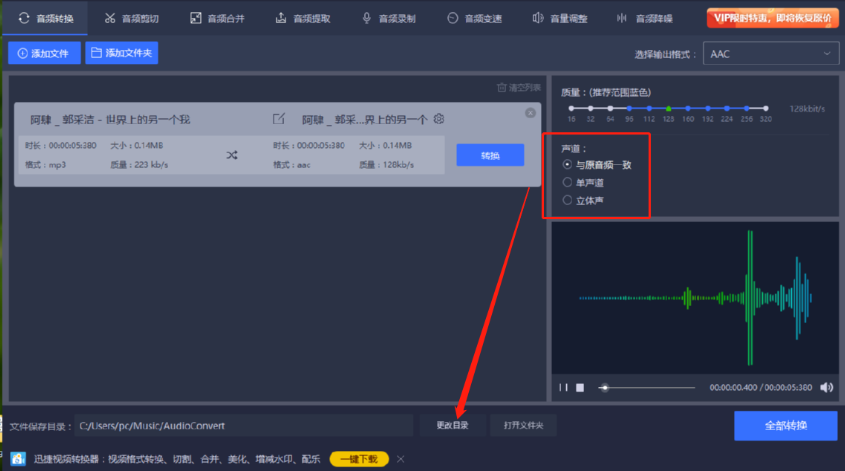The width and height of the screenshot is (845, 471).
Task: Switch to the 音频剪切 tab
Action: point(131,18)
